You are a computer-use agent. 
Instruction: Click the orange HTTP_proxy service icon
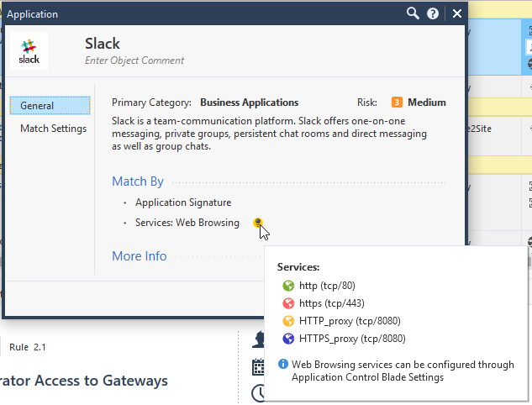click(288, 321)
